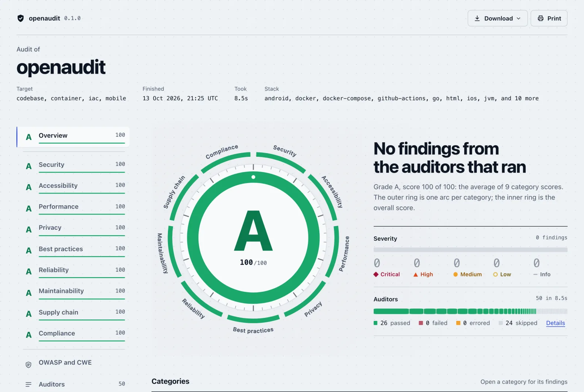
Task: Click the openaudit shield logo icon
Action: tap(21, 18)
